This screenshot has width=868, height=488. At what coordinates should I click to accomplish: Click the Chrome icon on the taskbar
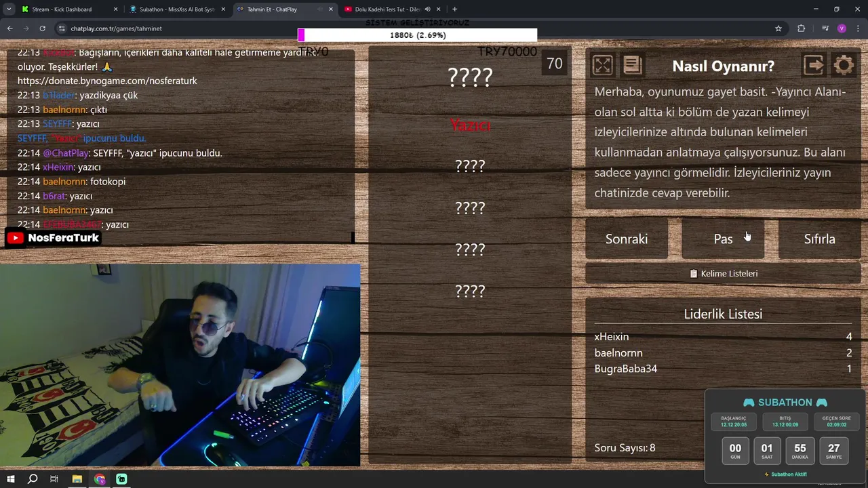click(x=100, y=479)
